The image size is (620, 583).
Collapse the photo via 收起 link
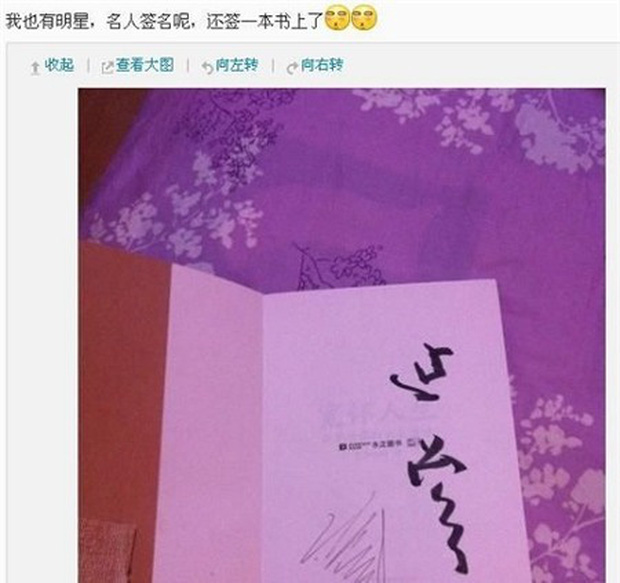[59, 65]
